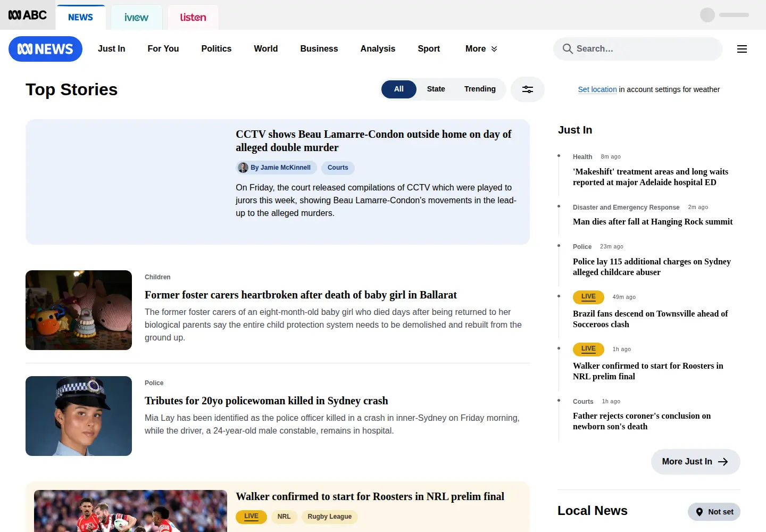Click By Jamie McKinnell author tag

pyautogui.click(x=277, y=168)
